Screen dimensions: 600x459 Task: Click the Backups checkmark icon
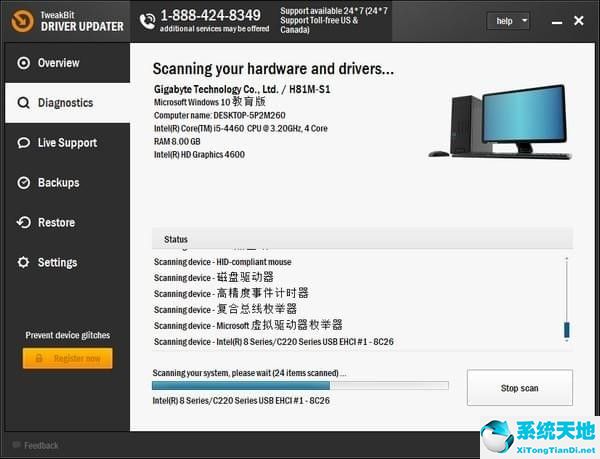[23, 182]
